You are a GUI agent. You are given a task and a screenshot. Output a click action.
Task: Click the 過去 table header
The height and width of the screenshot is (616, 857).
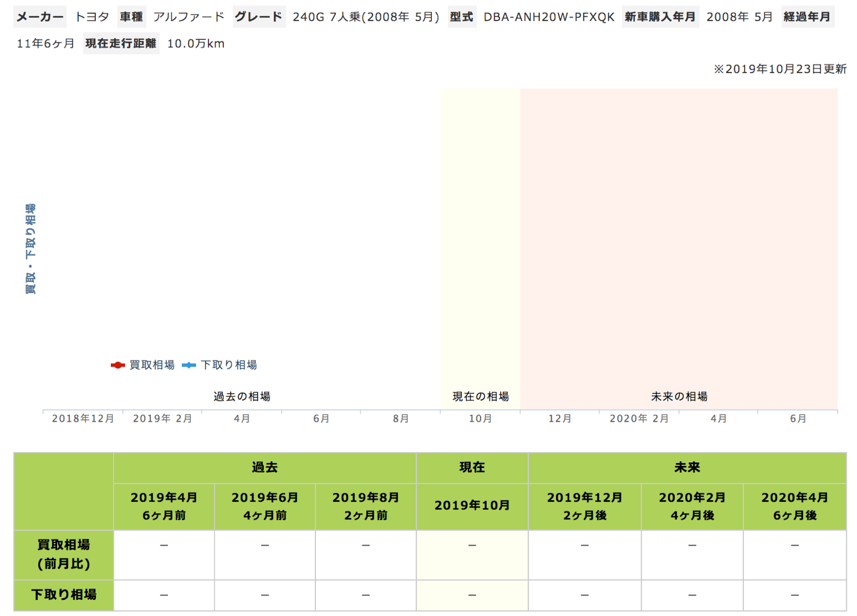tap(265, 468)
